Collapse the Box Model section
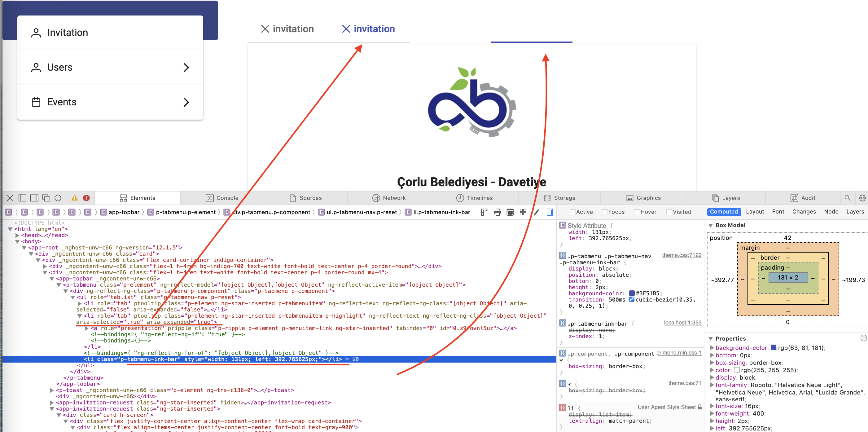Image resolution: width=868 pixels, height=432 pixels. (711, 225)
